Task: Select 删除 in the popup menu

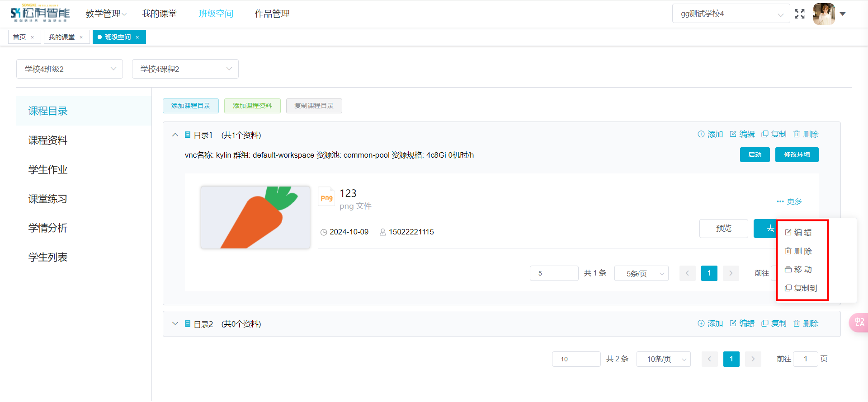Action: pos(799,251)
